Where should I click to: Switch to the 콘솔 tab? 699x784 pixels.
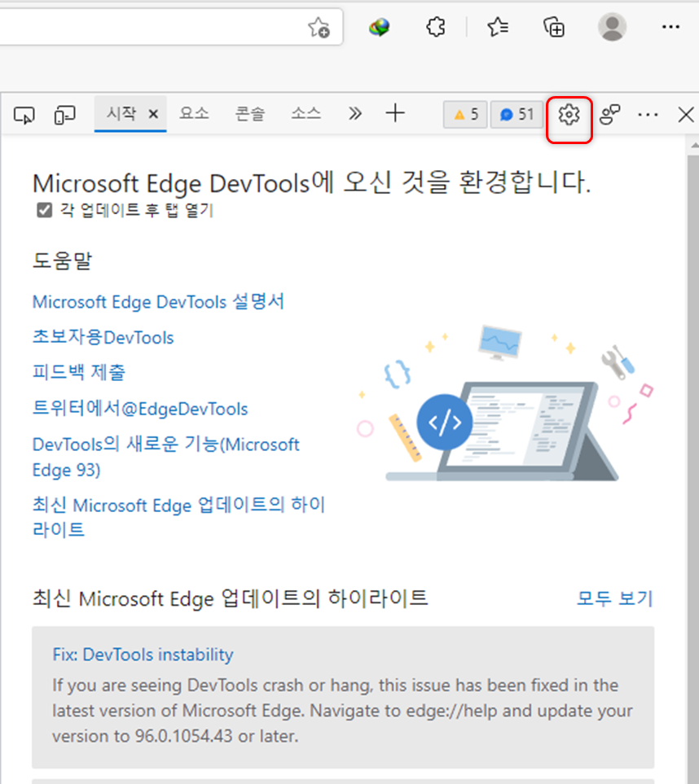tap(249, 114)
